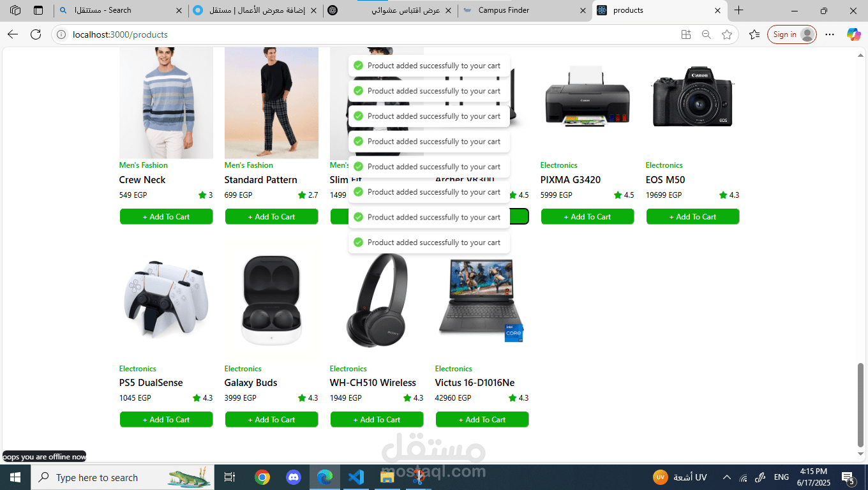Open Task View on the taskbar
The height and width of the screenshot is (490, 868).
(x=230, y=477)
